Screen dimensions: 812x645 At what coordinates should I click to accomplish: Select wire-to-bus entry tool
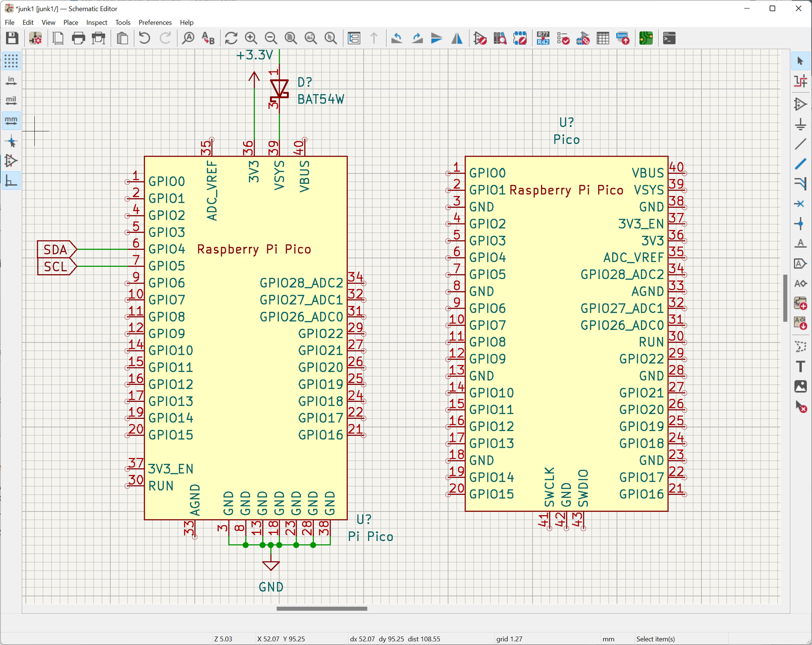801,184
